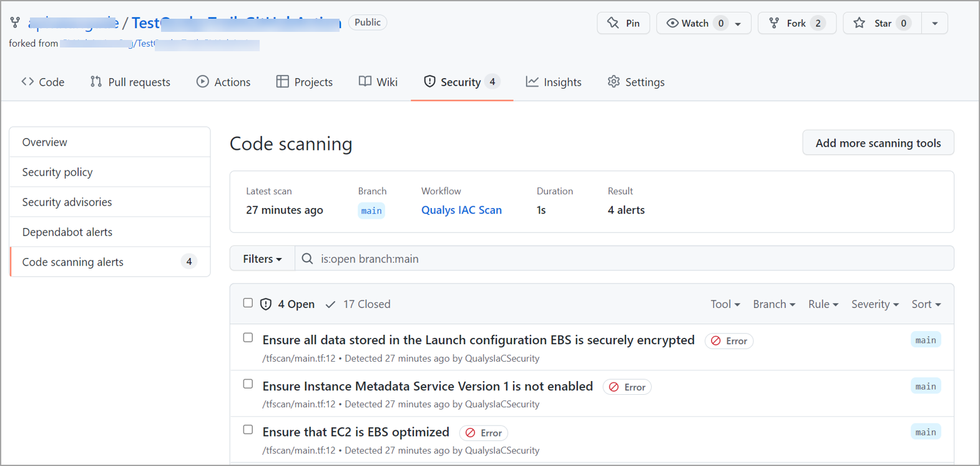Open the Actions play icon tab

point(202,82)
